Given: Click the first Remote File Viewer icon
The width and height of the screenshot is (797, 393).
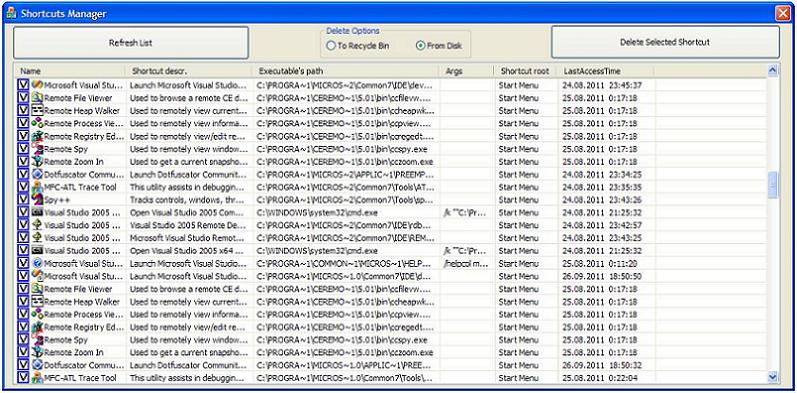Looking at the screenshot, I should coord(38,98).
